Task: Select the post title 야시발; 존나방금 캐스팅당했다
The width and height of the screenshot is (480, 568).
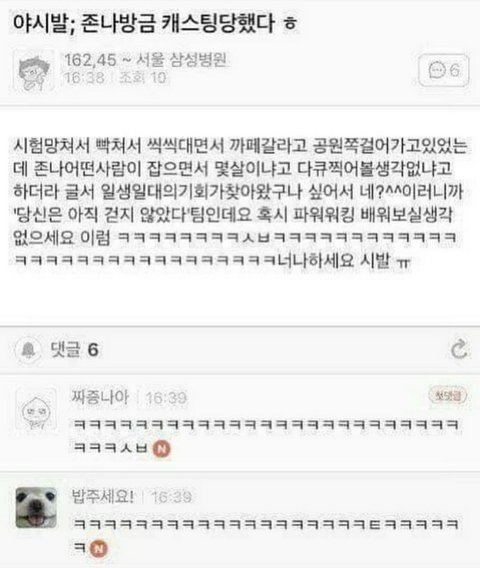Action: [144, 22]
